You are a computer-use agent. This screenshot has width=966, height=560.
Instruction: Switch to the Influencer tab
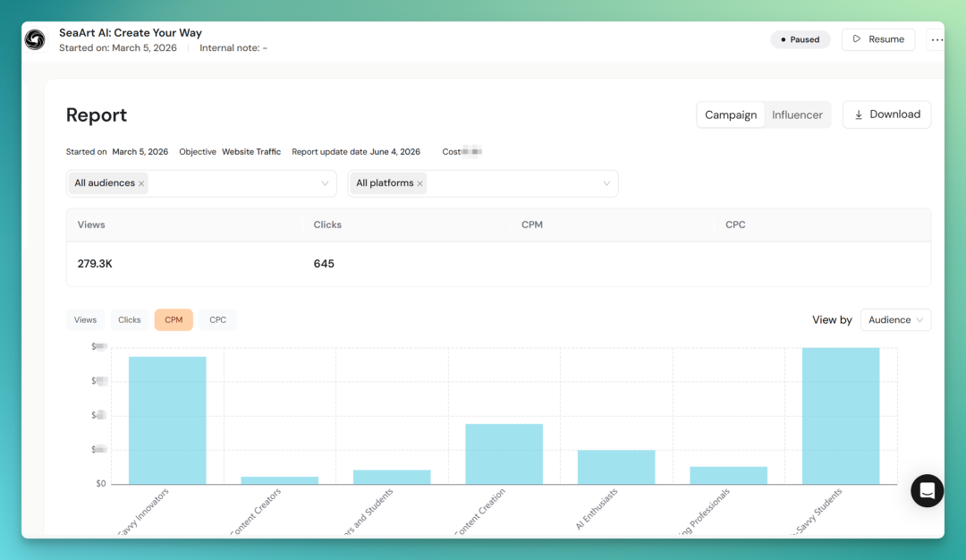[797, 115]
